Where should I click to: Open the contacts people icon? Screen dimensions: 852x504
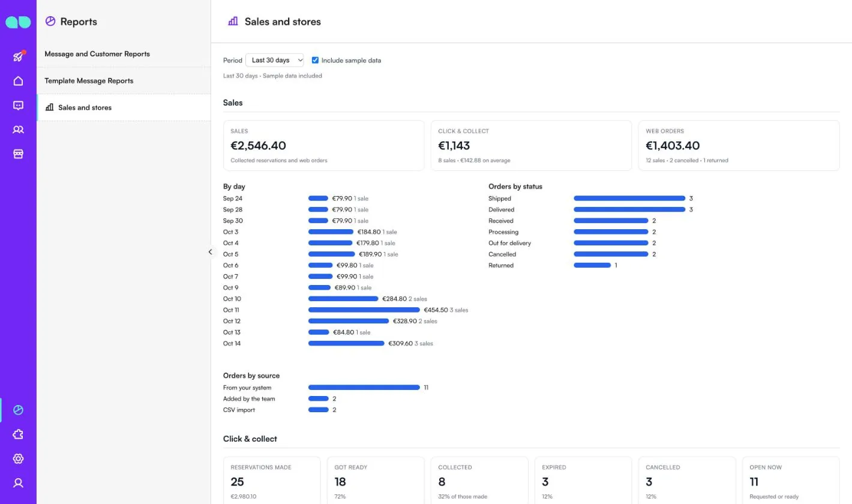click(x=18, y=130)
